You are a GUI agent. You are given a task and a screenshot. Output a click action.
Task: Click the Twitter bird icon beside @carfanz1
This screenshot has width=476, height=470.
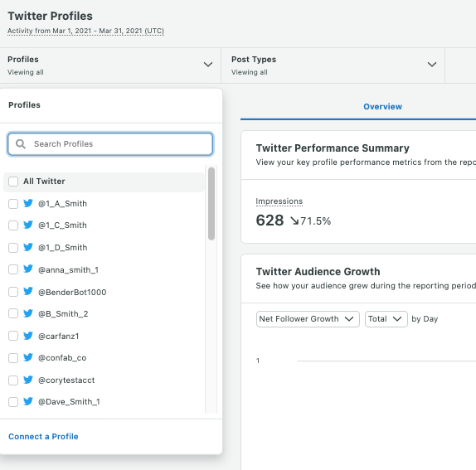tap(28, 336)
